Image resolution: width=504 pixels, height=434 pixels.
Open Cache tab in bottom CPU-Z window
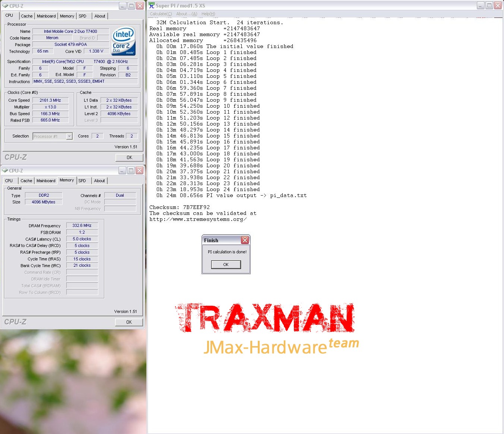[x=26, y=181]
